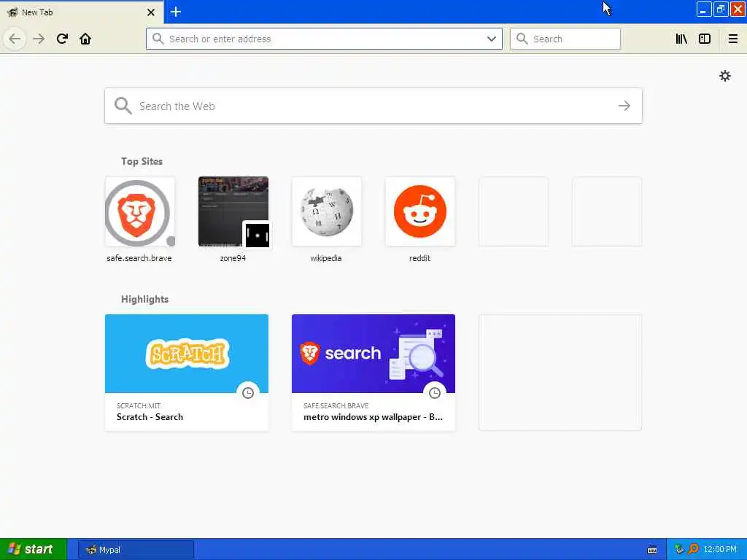
Task: Open the home page button
Action: (x=85, y=39)
